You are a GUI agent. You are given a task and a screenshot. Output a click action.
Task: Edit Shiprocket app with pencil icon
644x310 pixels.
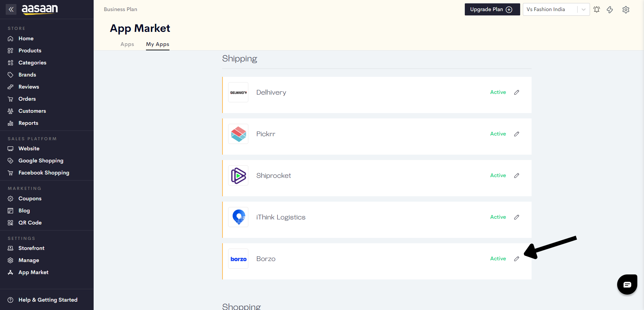(x=517, y=175)
